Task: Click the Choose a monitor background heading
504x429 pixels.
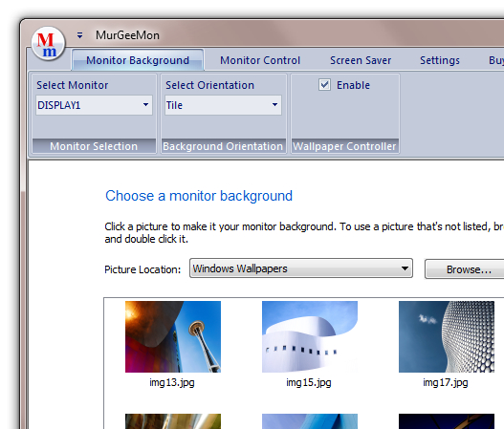Action: tap(199, 196)
